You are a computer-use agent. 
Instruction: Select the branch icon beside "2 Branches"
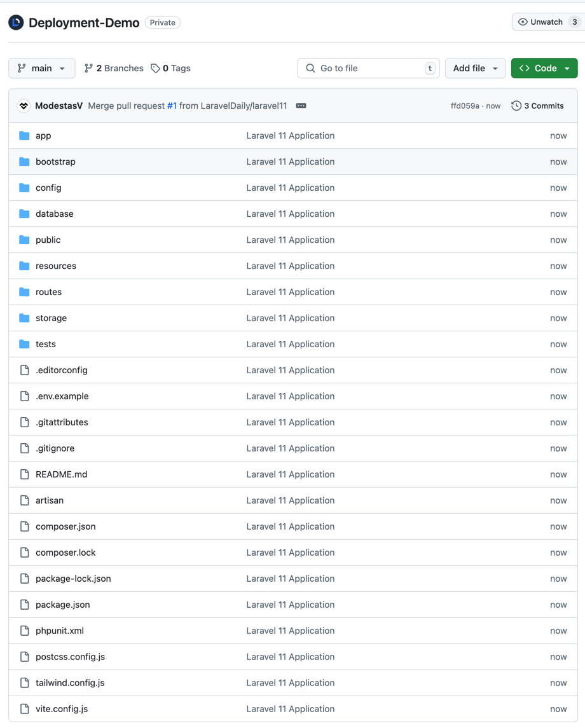88,68
